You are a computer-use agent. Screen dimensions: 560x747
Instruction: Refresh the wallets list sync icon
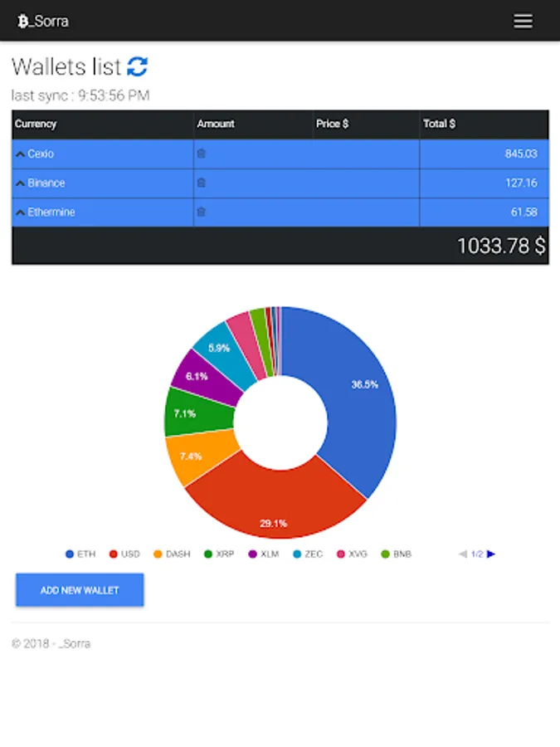pos(137,66)
